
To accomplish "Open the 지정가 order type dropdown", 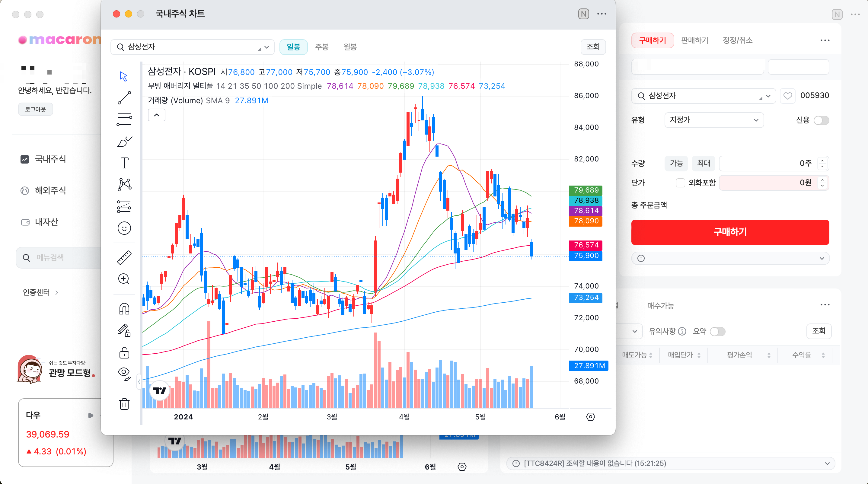I will pos(714,120).
